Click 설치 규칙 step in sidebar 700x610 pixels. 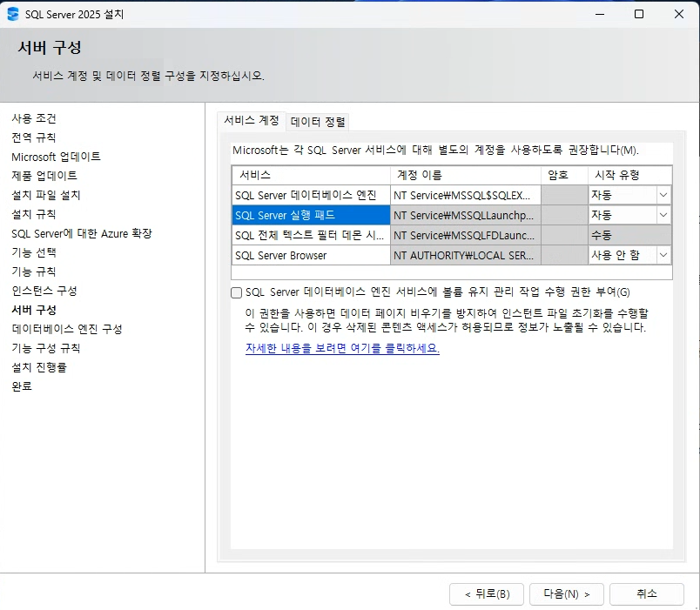coord(34,214)
